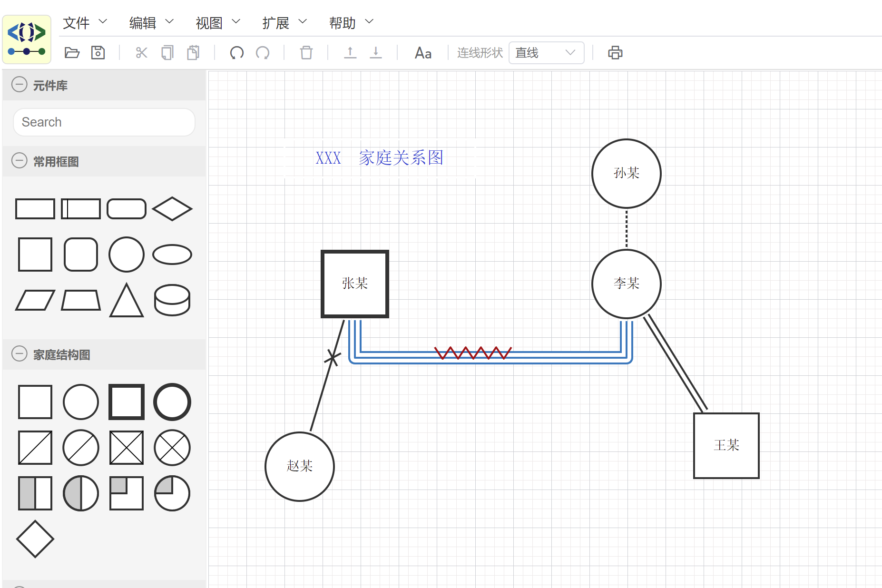Select the thick-bordered circle shape
This screenshot has height=588, width=882.
pyautogui.click(x=172, y=402)
